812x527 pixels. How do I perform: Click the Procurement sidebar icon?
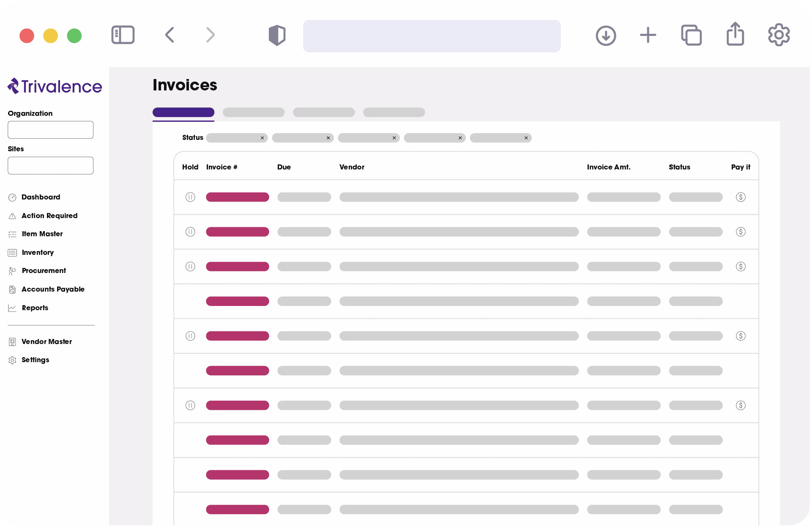point(13,270)
